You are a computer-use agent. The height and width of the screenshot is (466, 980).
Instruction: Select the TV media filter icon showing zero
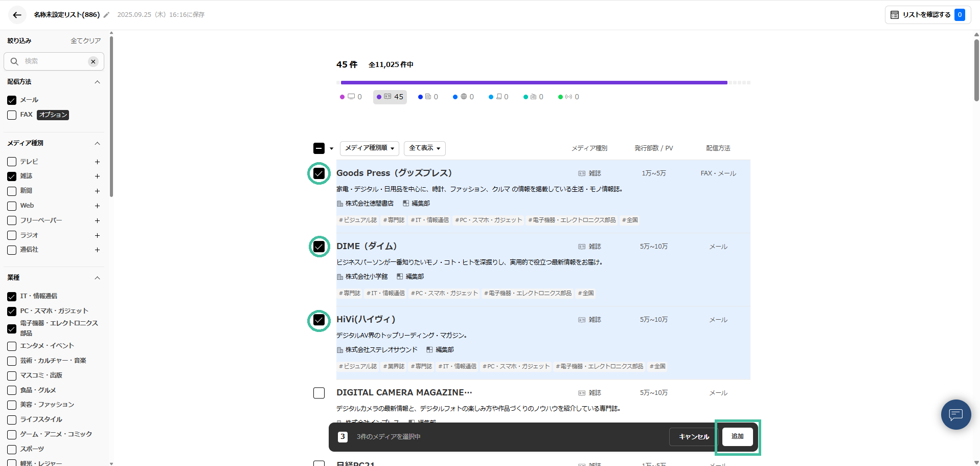click(x=351, y=96)
